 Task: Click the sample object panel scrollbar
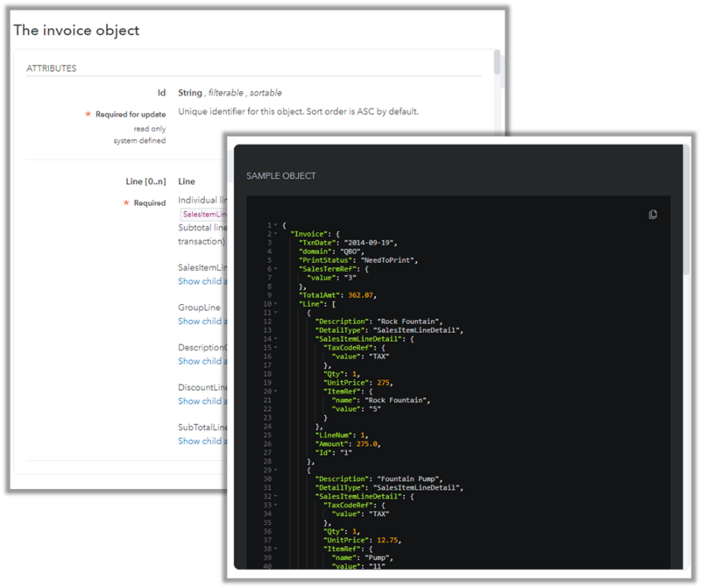click(686, 210)
